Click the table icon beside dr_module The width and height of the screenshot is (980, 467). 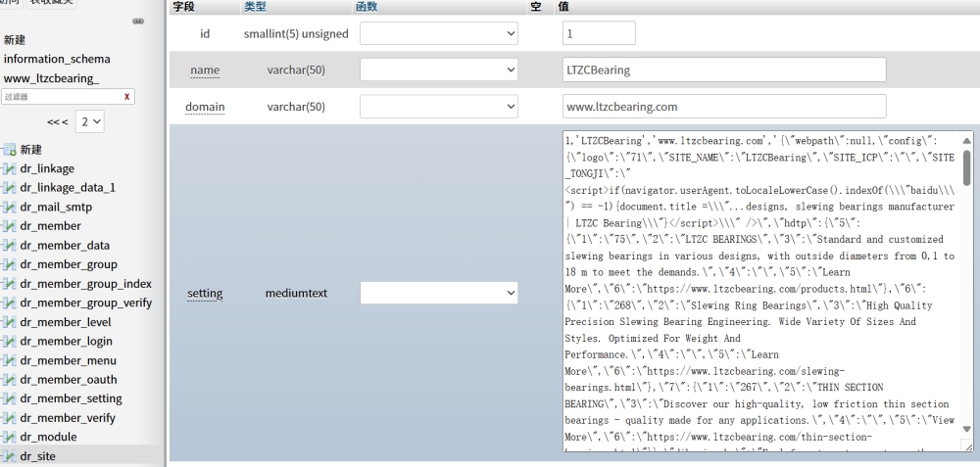9,437
